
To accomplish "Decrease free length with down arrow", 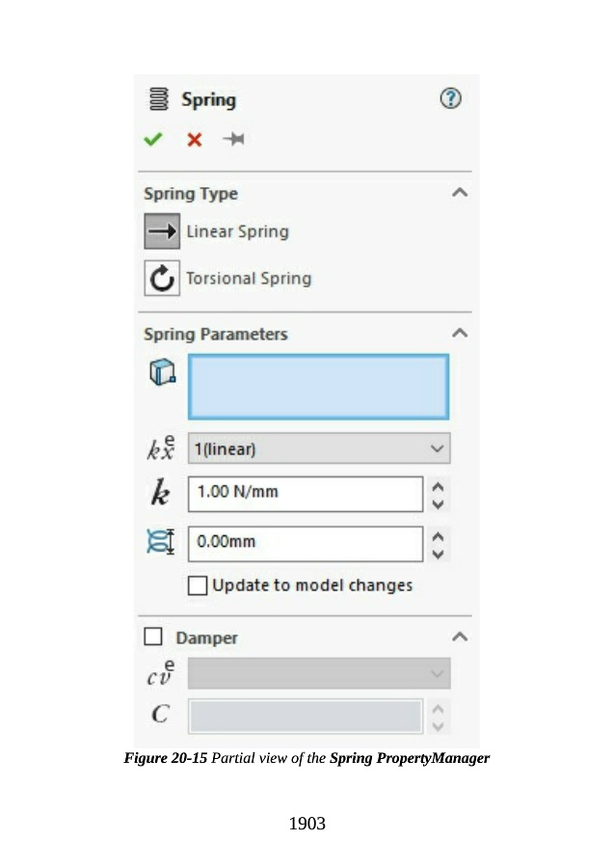I will [439, 553].
